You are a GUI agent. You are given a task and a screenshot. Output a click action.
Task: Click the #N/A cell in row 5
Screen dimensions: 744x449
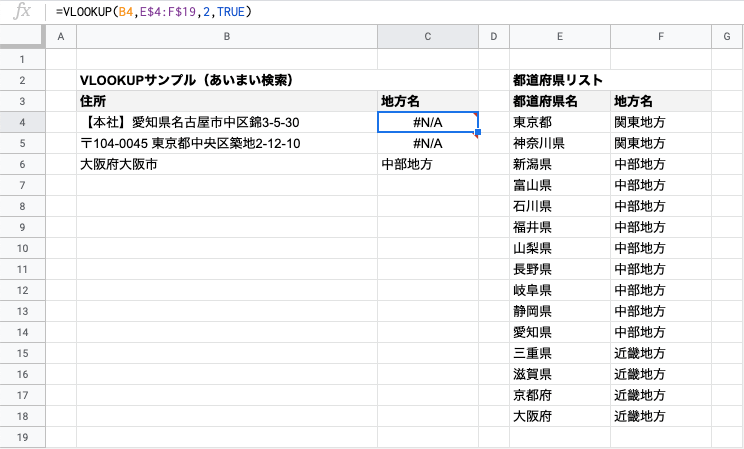tap(428, 143)
